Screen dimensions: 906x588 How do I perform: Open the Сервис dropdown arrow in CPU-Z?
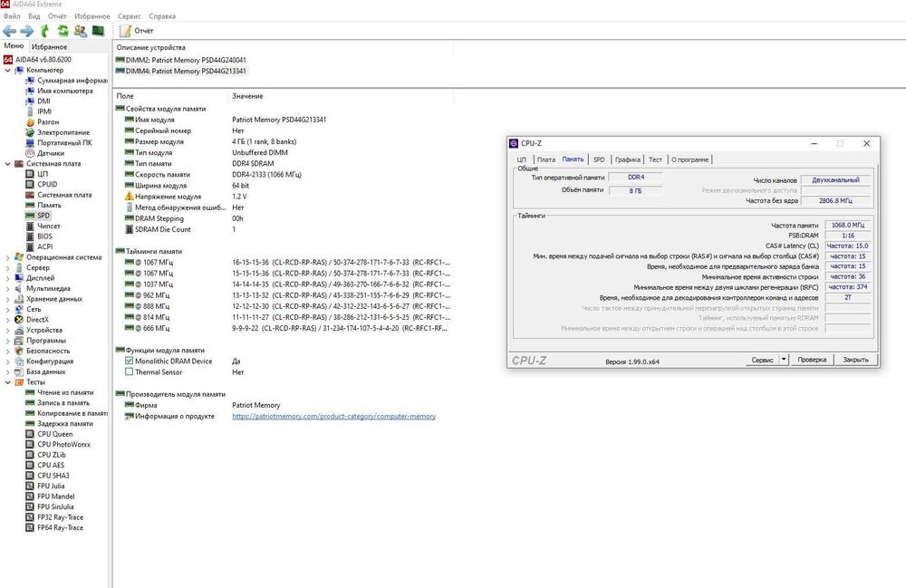coord(784,360)
